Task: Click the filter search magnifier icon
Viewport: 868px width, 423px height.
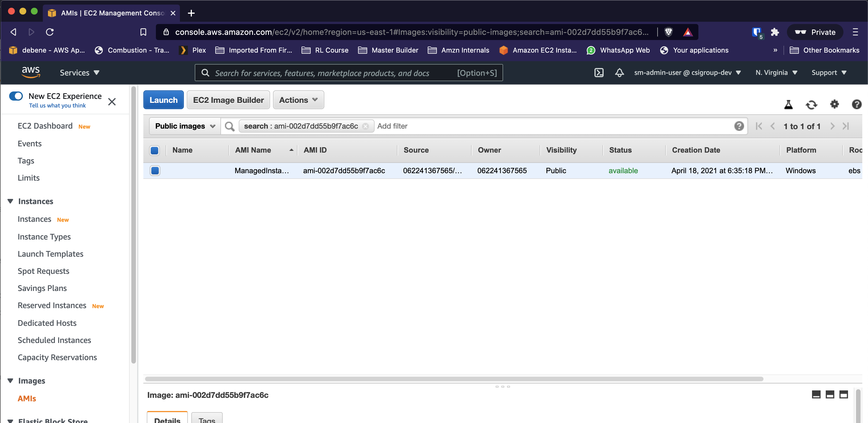Action: pyautogui.click(x=230, y=126)
